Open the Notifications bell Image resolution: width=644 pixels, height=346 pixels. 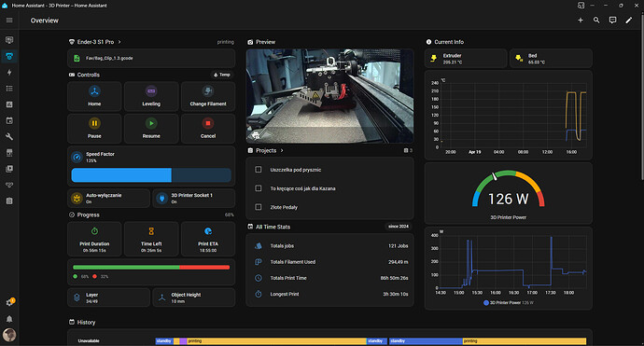pyautogui.click(x=9, y=319)
